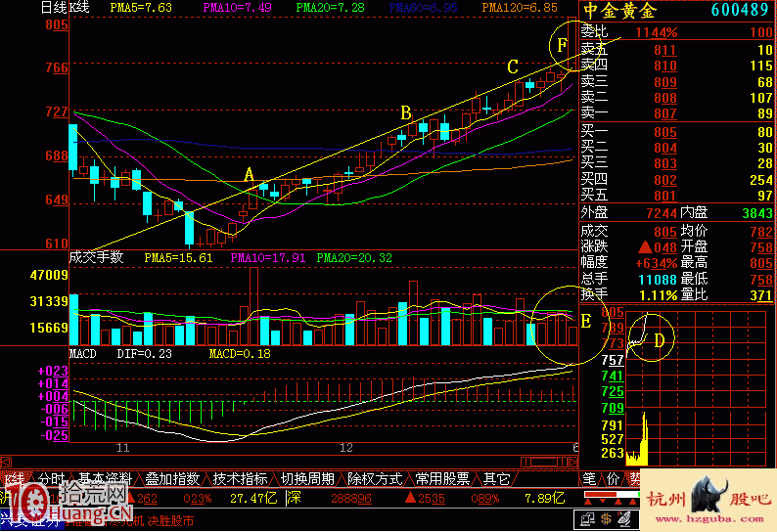The height and width of the screenshot is (532, 777).
Task: Click the orange dollar sign icon
Action: [x=606, y=519]
